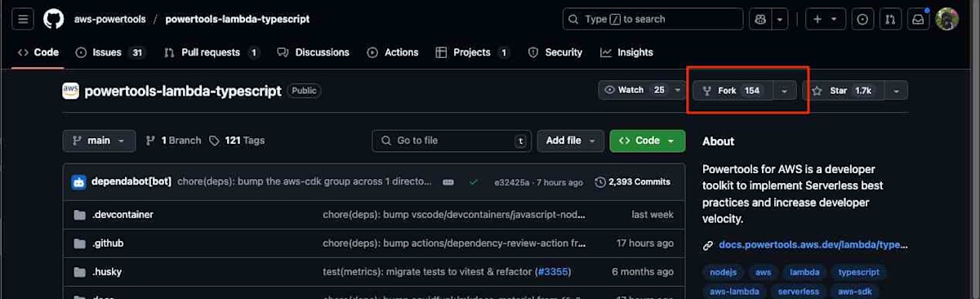Viewport: 980px width, 299px height.
Task: Open the Copilot chat icon
Action: (759, 19)
